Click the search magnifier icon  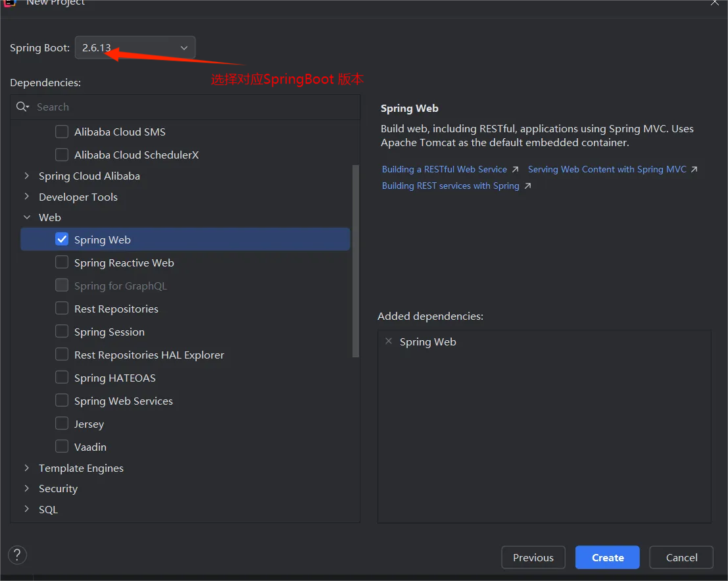pos(22,107)
